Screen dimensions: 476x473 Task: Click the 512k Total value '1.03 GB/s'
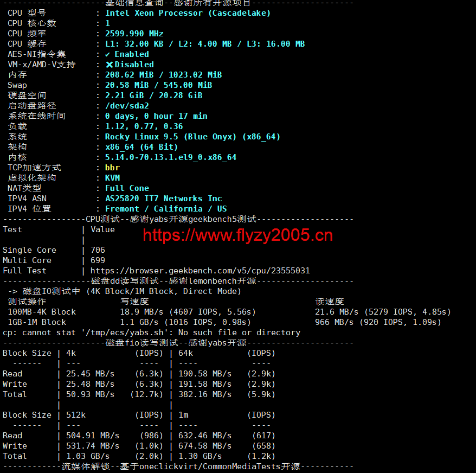(88, 456)
